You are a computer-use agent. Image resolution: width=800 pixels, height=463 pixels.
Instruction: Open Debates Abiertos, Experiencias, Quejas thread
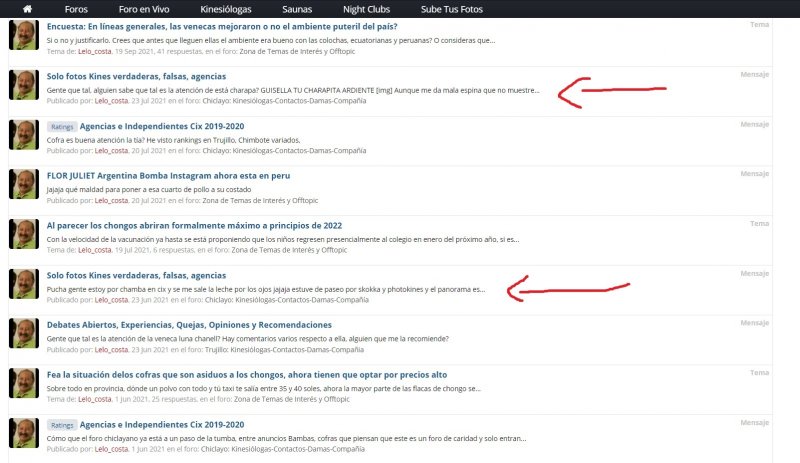pyautogui.click(x=189, y=325)
